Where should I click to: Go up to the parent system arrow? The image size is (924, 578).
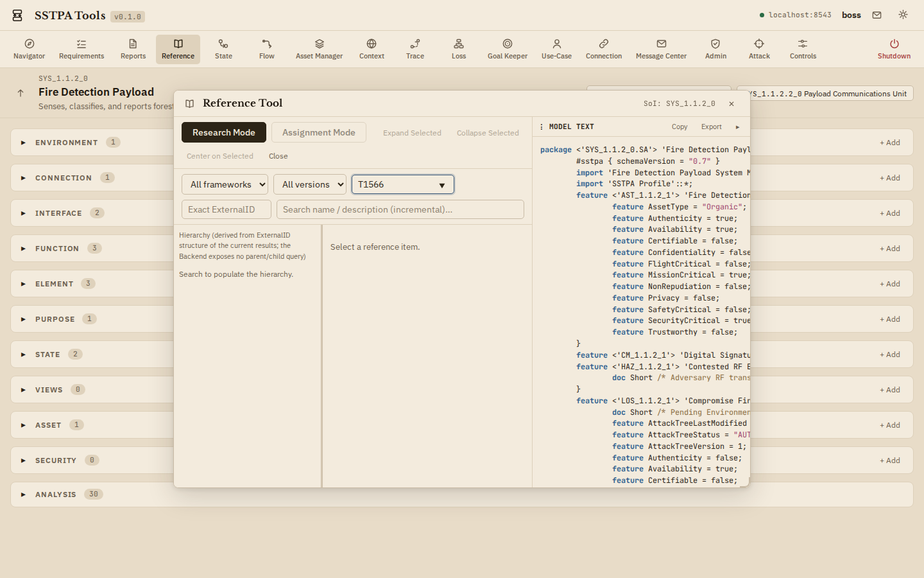[x=21, y=93]
